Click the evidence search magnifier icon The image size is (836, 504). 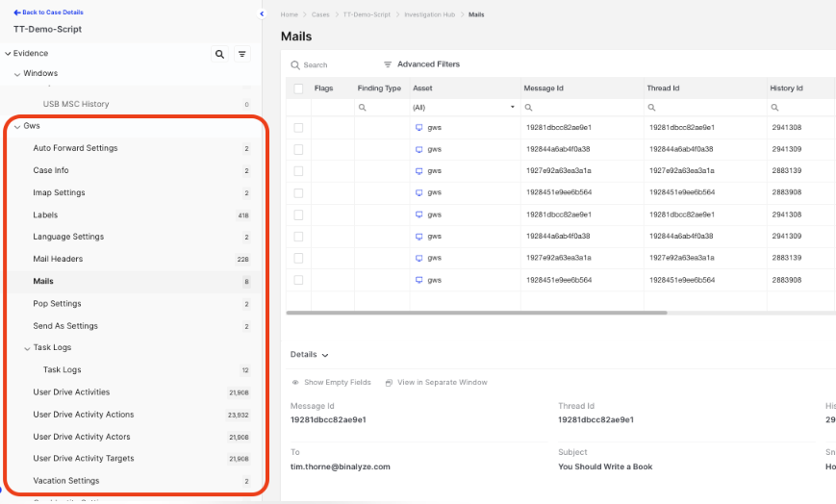tap(220, 55)
